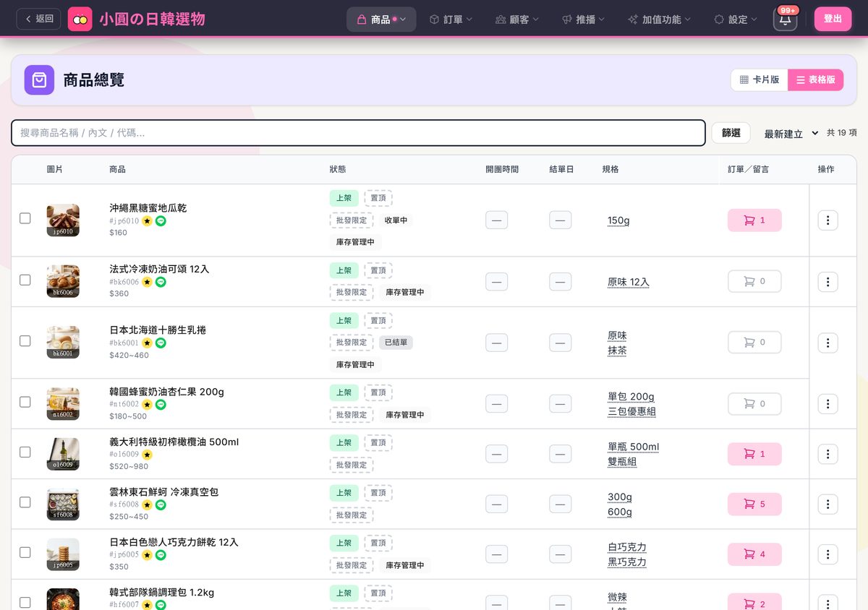The height and width of the screenshot is (610, 868).
Task: Go back with the 返回 button
Action: (x=39, y=19)
